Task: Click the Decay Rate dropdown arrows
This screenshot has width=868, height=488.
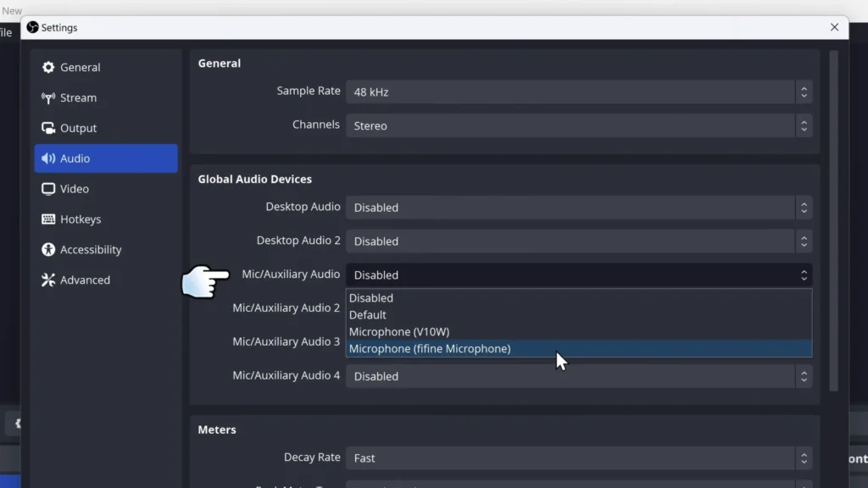Action: tap(804, 458)
